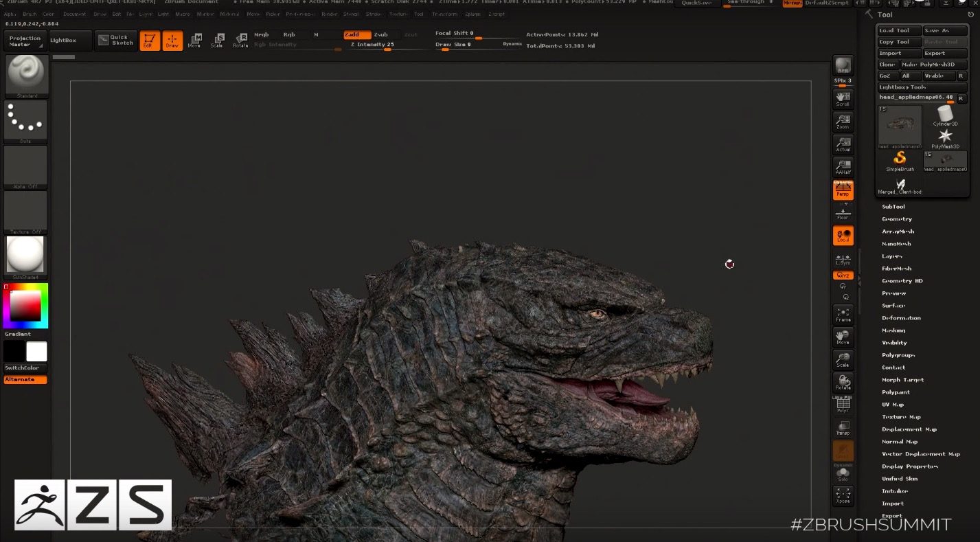Select the Merged_Giant-body tool
Viewport: 980px width, 542px height.
tap(900, 185)
